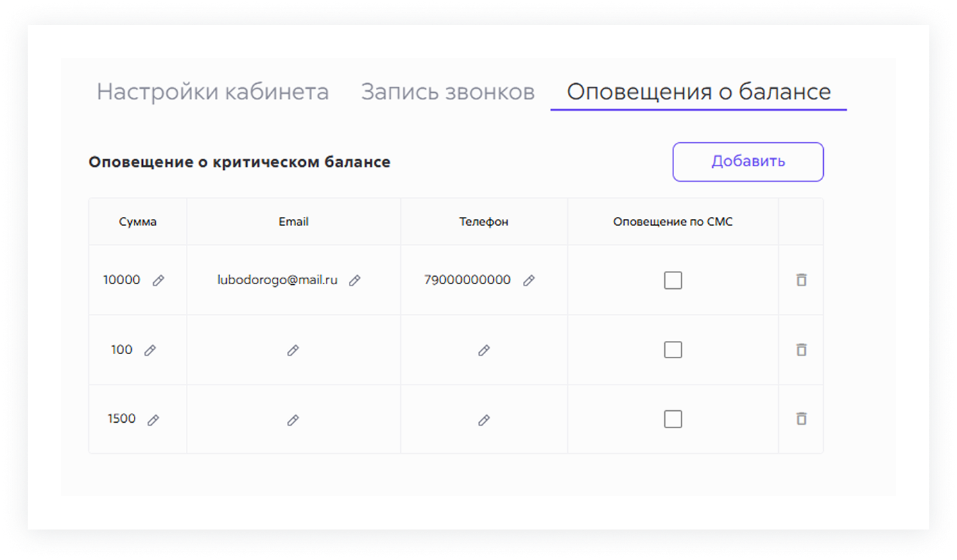957x560 pixels.
Task: Edit the phone number 79000000000
Action: pyautogui.click(x=530, y=280)
